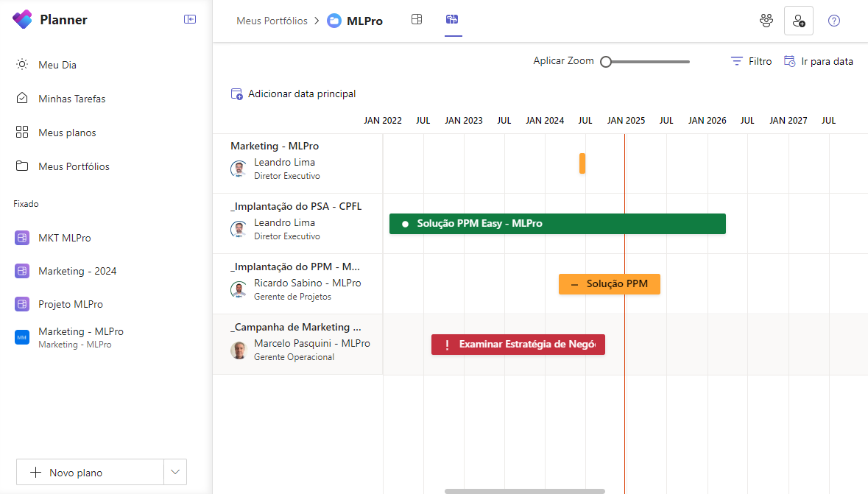Open the add person icon top right
Viewport: 868px width, 494px height.
pos(799,20)
